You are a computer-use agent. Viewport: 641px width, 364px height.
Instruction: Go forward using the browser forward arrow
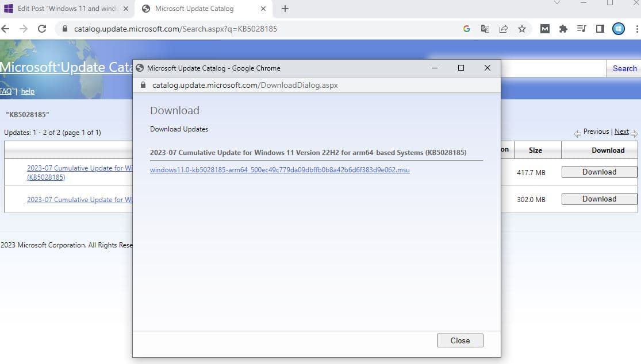(x=24, y=29)
